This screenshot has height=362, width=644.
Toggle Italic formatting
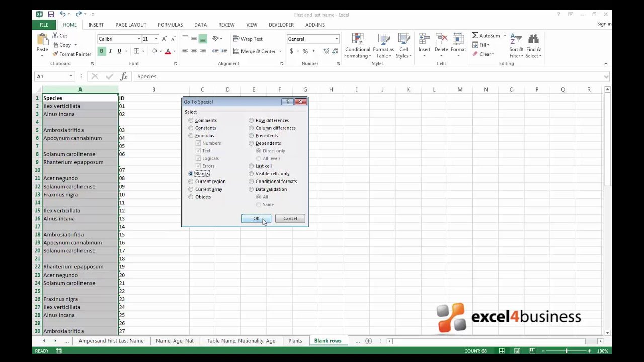pyautogui.click(x=110, y=51)
